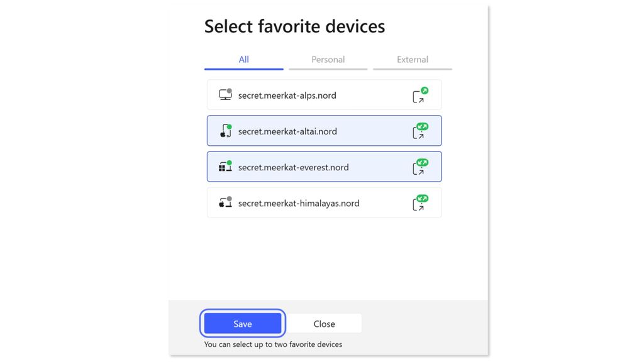Click the "Select favorite devices" heading
Screen dimensions: 644x362
(x=294, y=26)
